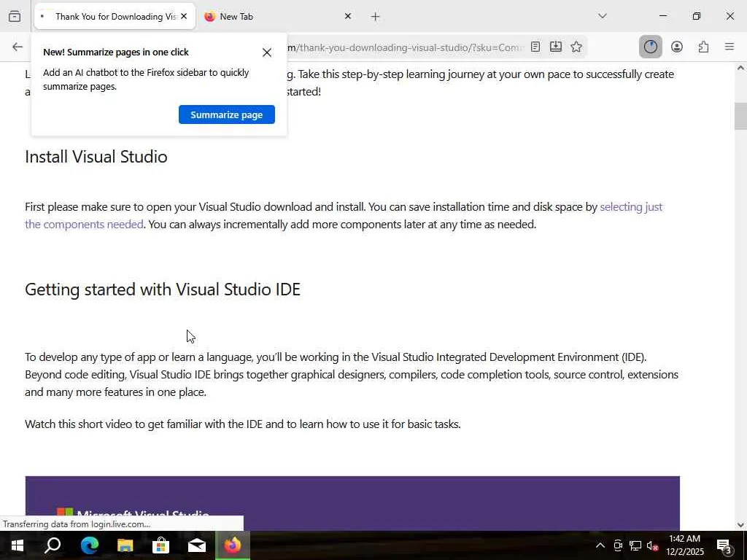Select the Thank You for Downloading tab
This screenshot has height=560, width=747.
click(115, 17)
